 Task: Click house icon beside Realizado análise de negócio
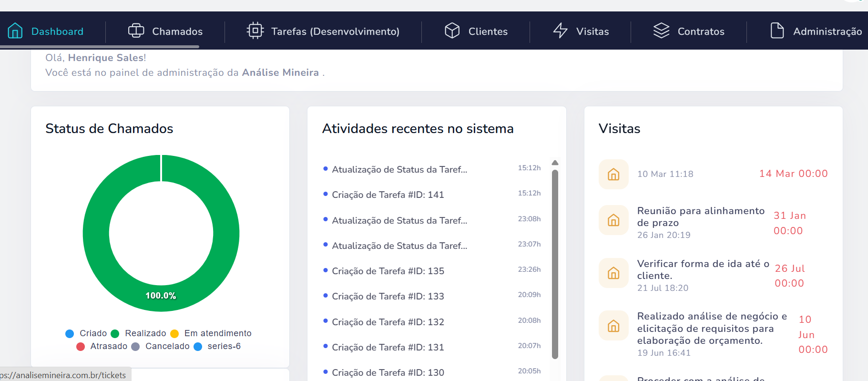[x=613, y=325]
